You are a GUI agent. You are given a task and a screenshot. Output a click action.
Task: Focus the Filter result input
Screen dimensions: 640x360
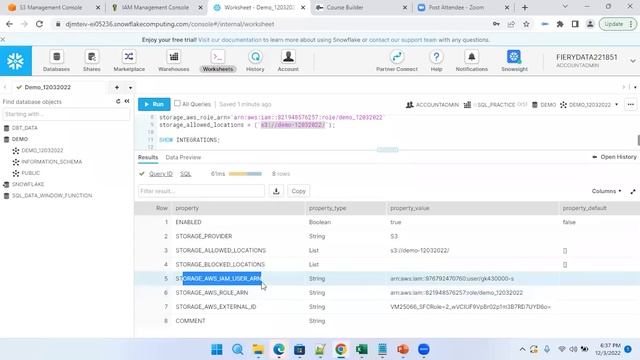coord(201,191)
